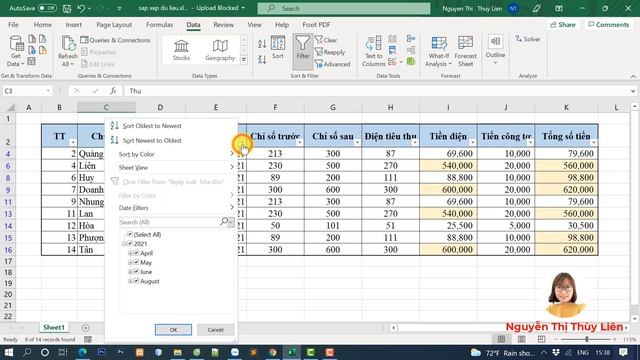Open the Sort dialog button
The height and width of the screenshot is (360, 640).
pos(278,48)
